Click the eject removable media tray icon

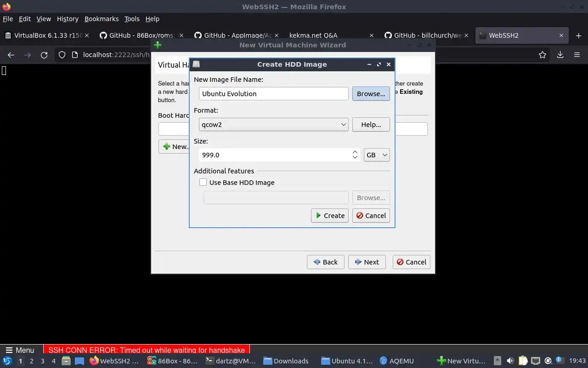[498, 361]
